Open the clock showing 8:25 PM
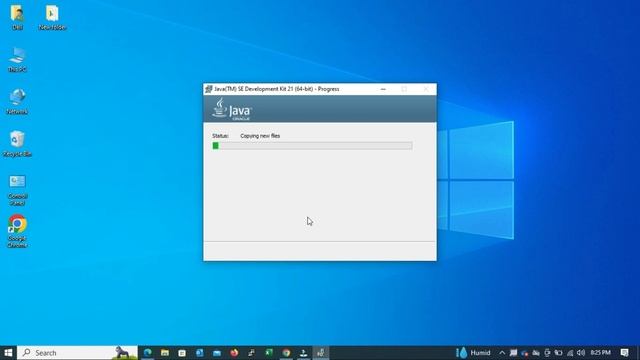The width and height of the screenshot is (640, 360). point(600,353)
